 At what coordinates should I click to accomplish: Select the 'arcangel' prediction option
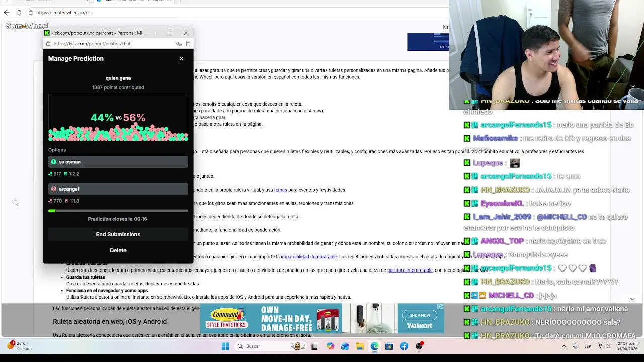(x=118, y=189)
